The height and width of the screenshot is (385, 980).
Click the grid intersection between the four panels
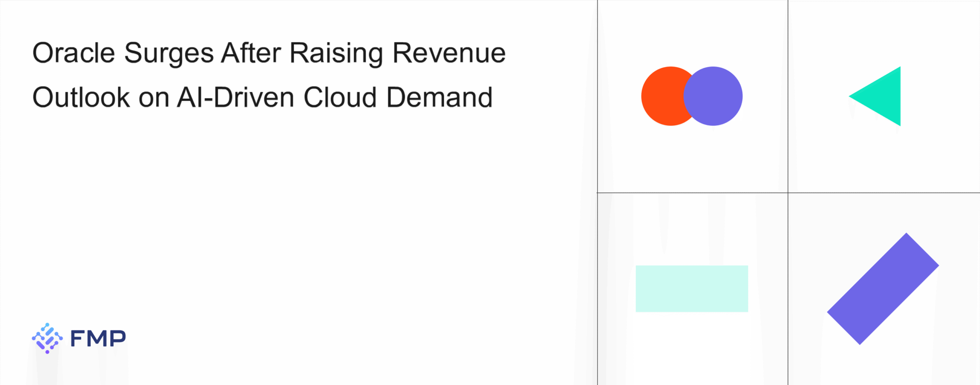(x=788, y=193)
